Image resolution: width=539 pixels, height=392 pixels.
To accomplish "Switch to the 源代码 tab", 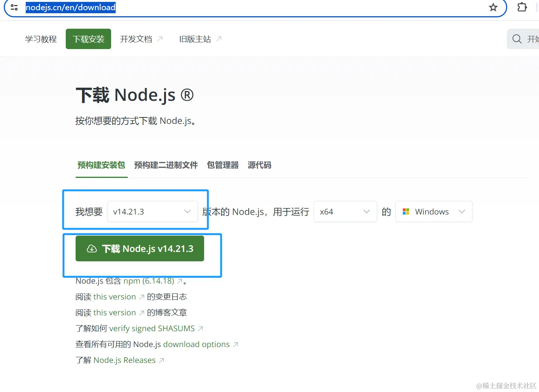I will coord(259,165).
